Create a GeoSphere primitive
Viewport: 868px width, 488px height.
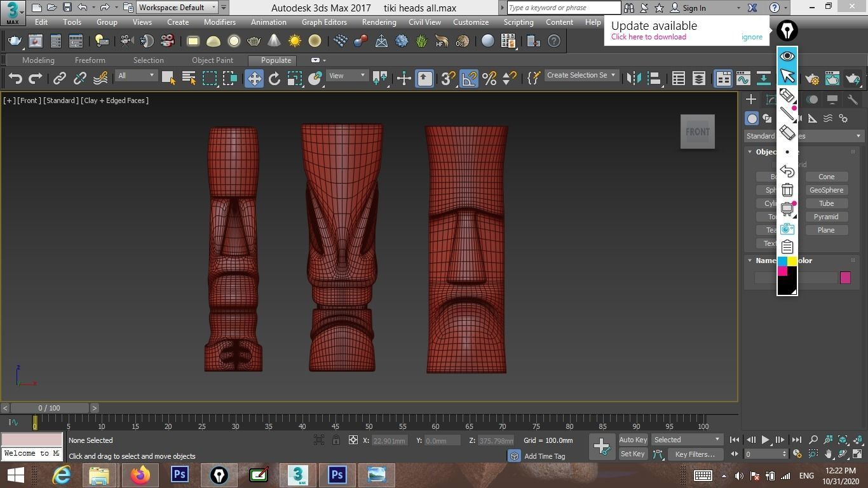tap(826, 190)
